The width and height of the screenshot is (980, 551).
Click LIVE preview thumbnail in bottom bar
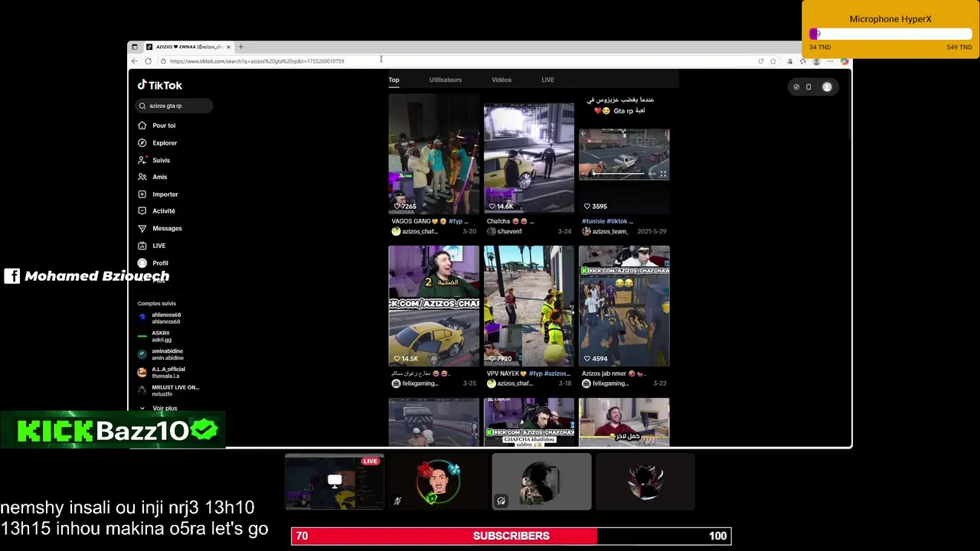334,481
